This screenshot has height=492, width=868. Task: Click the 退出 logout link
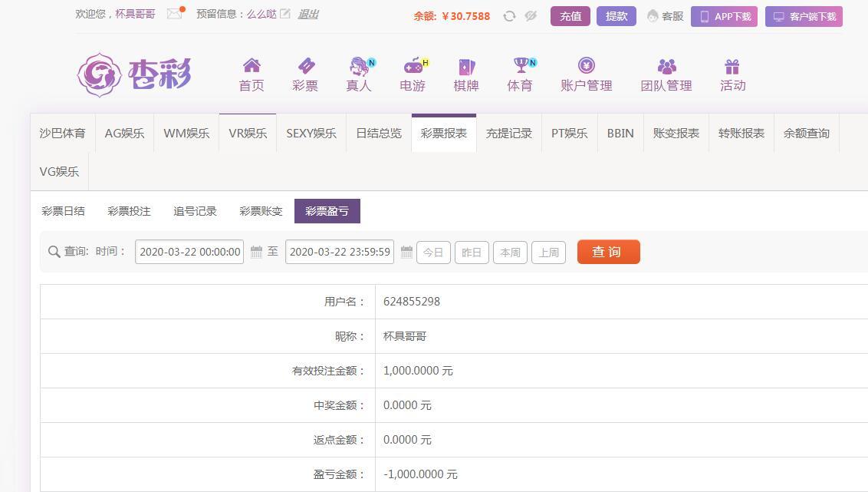pos(308,14)
